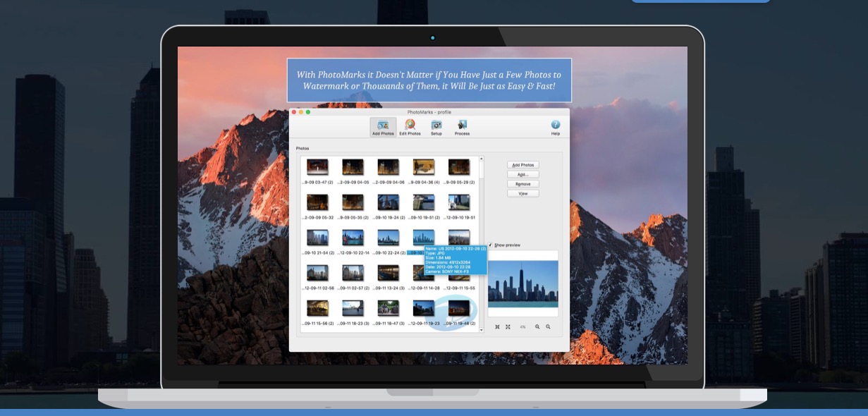This screenshot has width=868, height=416.
Task: Click the View button
Action: click(x=522, y=193)
